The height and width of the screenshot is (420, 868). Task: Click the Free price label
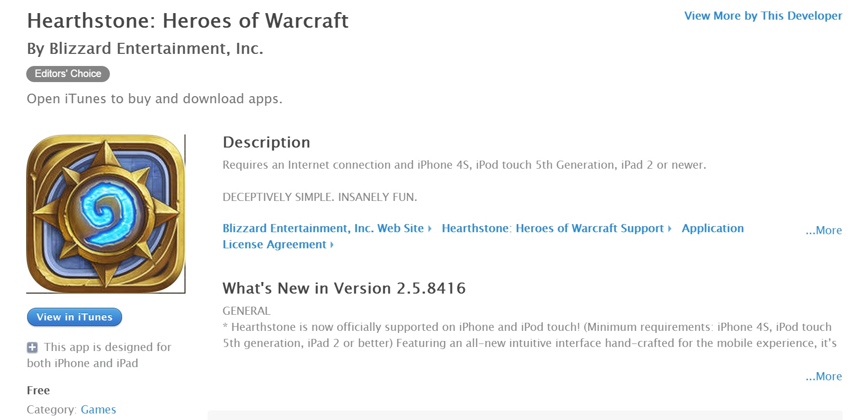(38, 390)
